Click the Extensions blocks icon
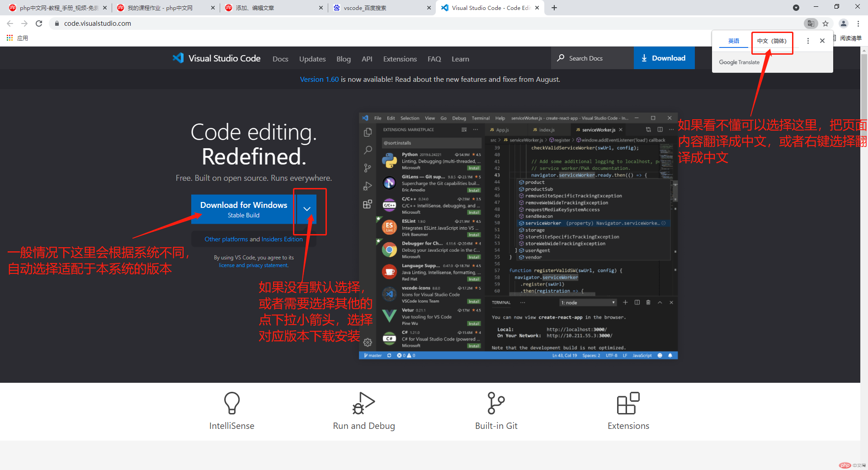868x470 pixels. 628,403
